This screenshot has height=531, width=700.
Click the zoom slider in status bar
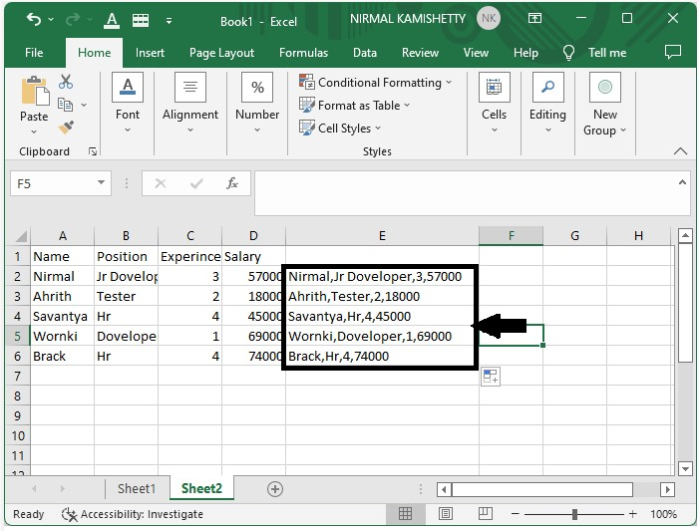574,514
